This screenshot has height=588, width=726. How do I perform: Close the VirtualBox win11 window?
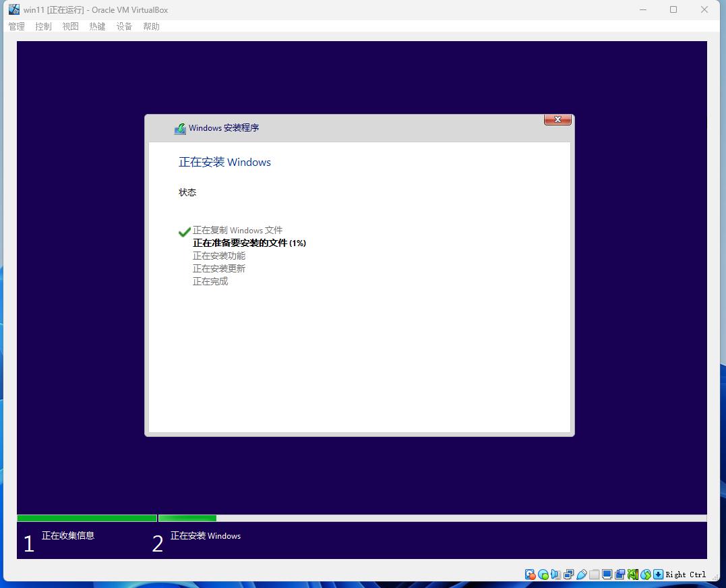pyautogui.click(x=704, y=9)
